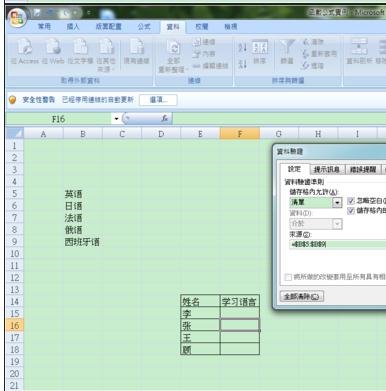Import data From Text file
Viewport: 386px width, 391px height.
click(80, 51)
